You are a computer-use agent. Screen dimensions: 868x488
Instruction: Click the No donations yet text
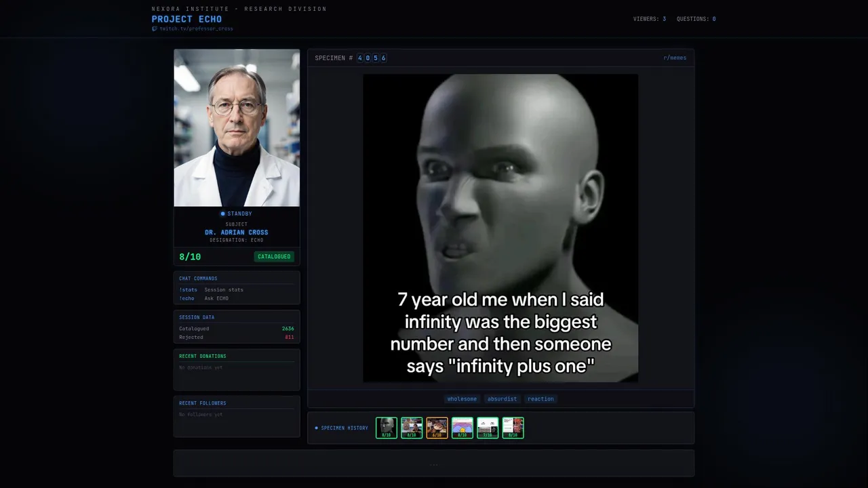[201, 367]
